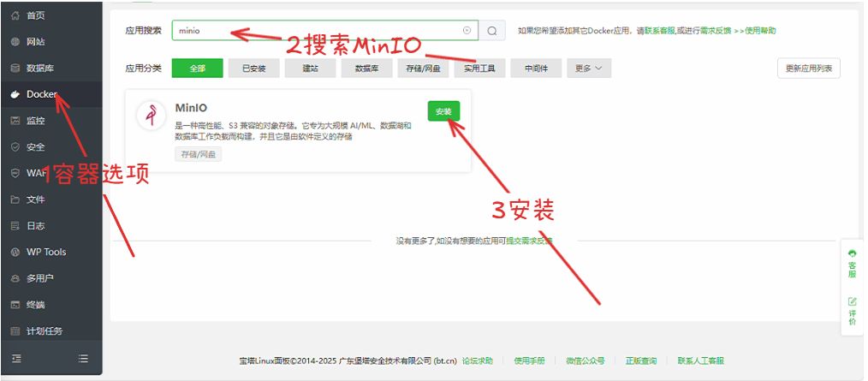Open the 需求反馈 link
This screenshot has width=868, height=381.
[x=716, y=31]
